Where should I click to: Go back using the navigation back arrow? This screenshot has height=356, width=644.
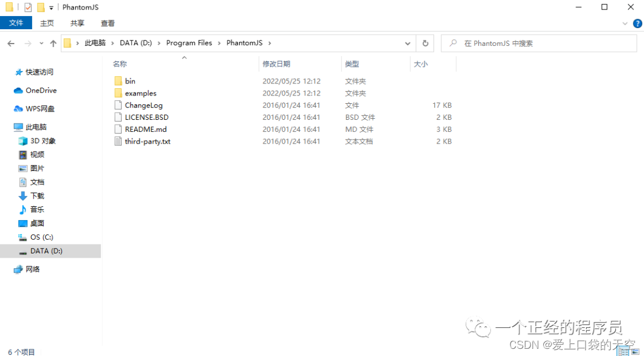[x=11, y=43]
